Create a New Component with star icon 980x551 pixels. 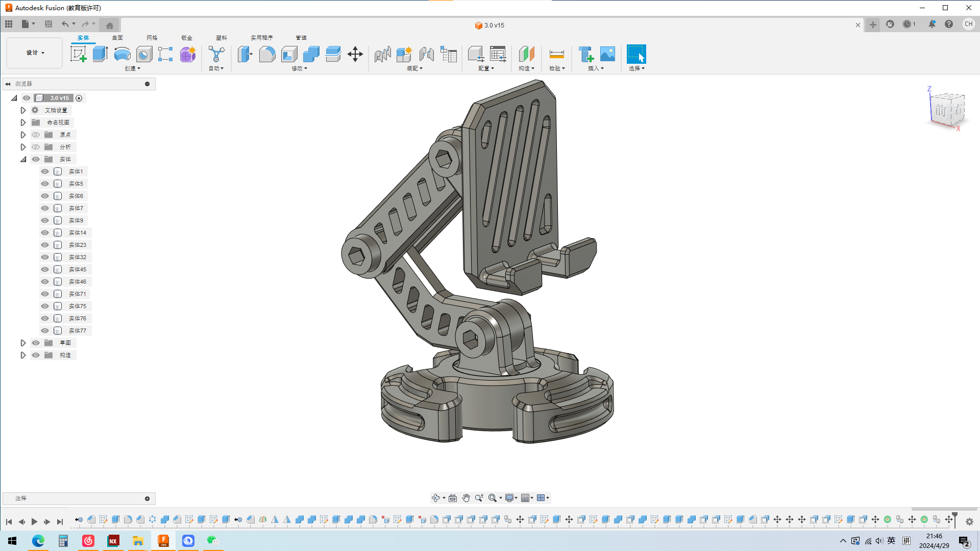[404, 54]
